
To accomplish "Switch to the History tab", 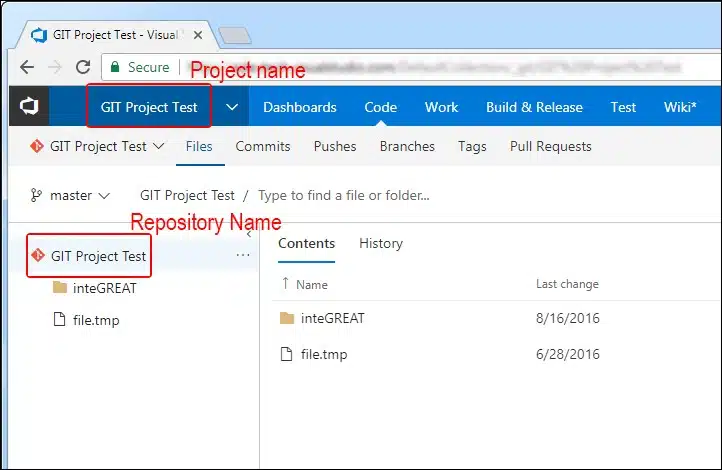I will coord(380,243).
